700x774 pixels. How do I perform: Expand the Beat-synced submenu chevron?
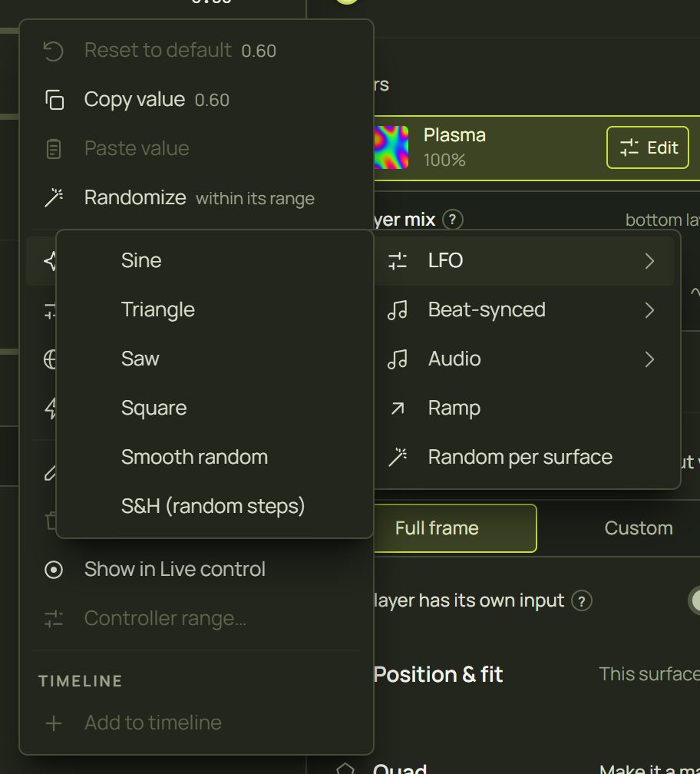click(649, 310)
